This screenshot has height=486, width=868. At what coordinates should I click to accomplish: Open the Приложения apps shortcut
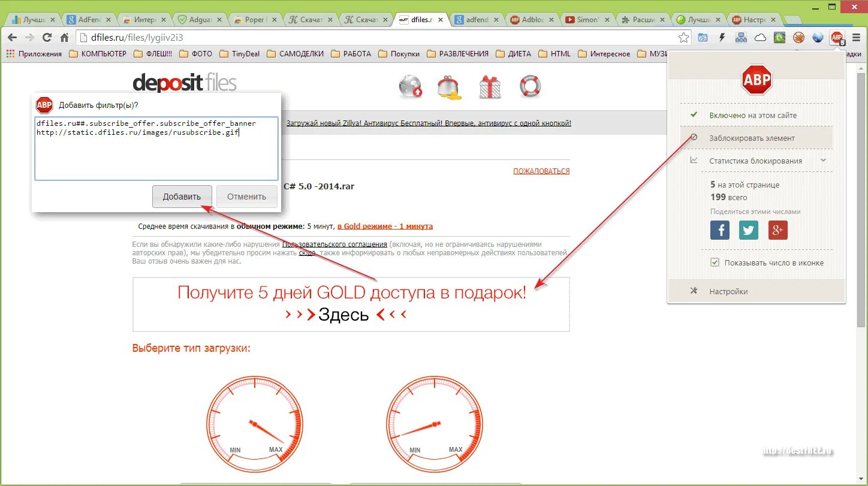34,54
